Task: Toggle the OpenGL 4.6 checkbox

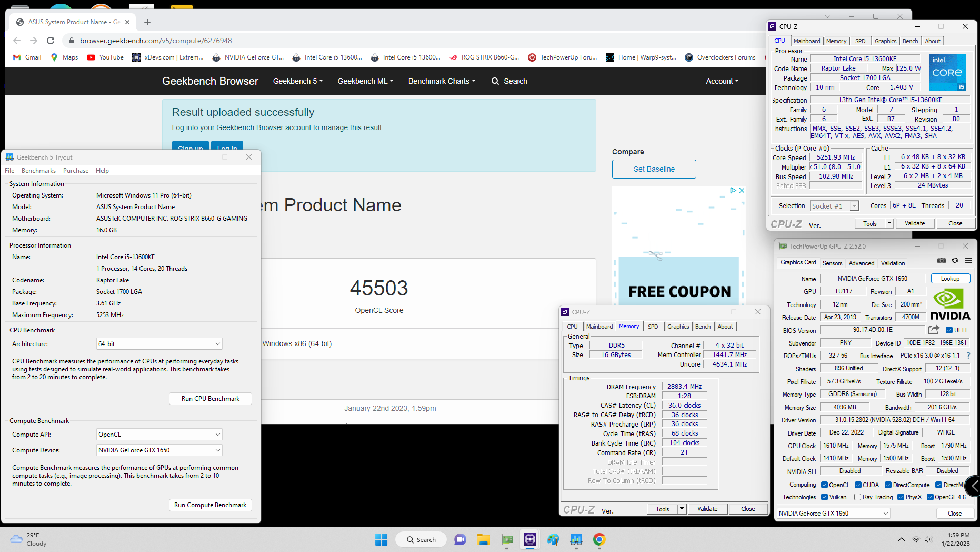Action: click(x=931, y=497)
